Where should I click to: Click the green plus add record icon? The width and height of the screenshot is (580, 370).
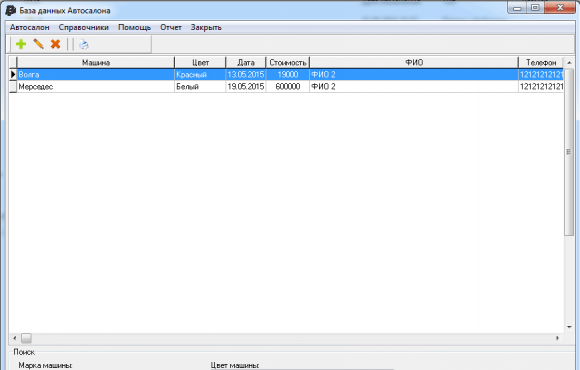click(21, 44)
